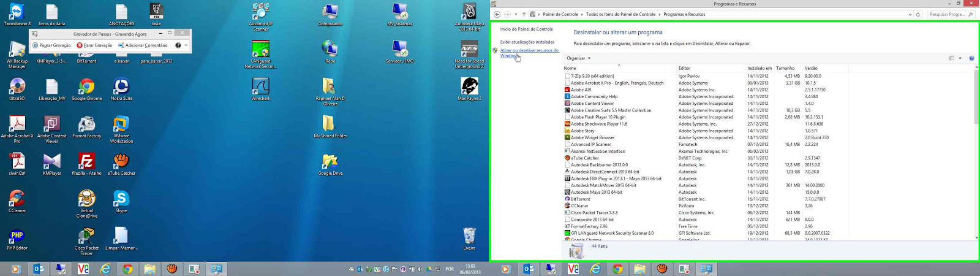The image size is (980, 276).
Task: Select the Cisco Packet Tracer desktop shortcut
Action: pos(86,242)
